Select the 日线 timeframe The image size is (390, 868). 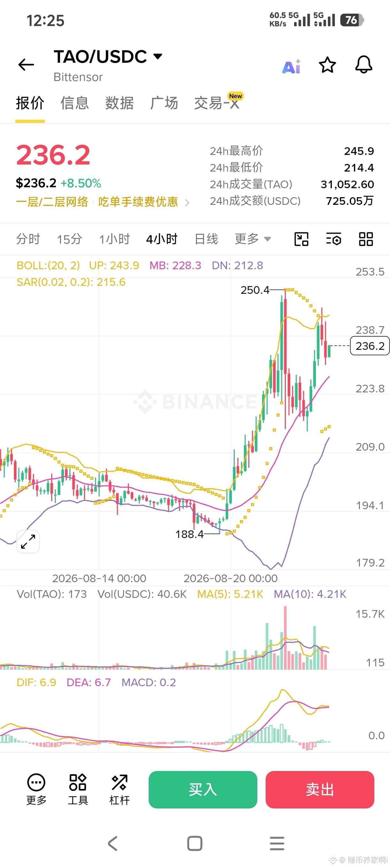tap(206, 239)
